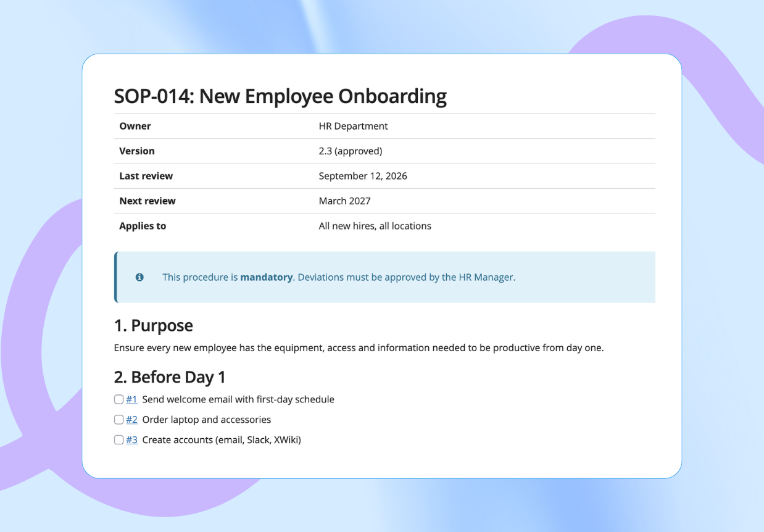Click the 1. Purpose heading
The width and height of the screenshot is (764, 532).
coord(154,325)
